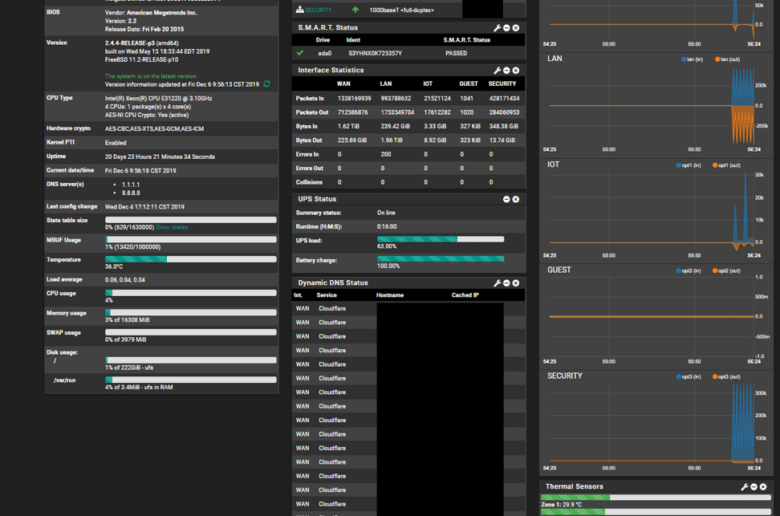Click green check beside drive ada0

(300, 53)
